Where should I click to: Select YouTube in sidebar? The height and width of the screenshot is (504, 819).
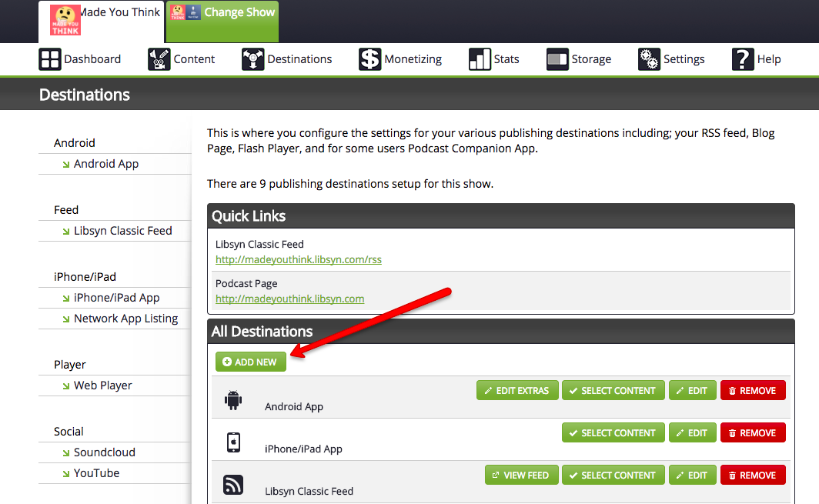click(x=97, y=473)
